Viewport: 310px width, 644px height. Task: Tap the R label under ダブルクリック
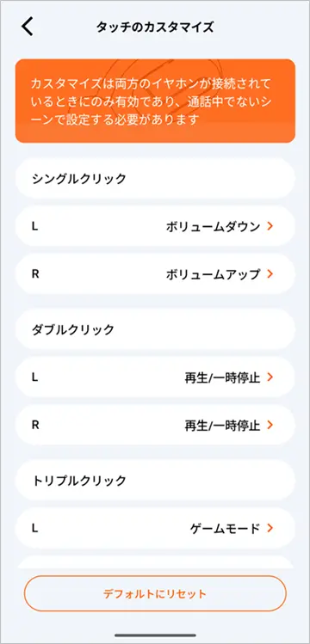[35, 425]
